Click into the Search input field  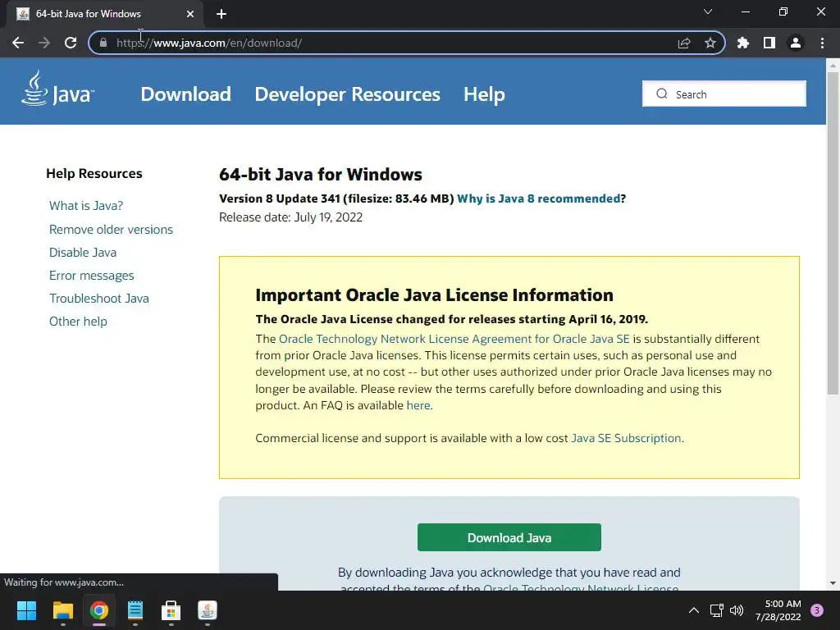coord(724,94)
